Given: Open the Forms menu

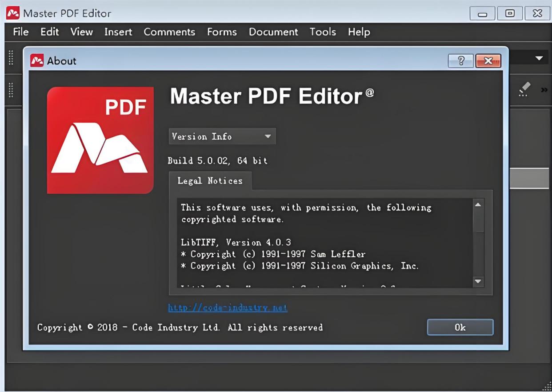Looking at the screenshot, I should 222,32.
